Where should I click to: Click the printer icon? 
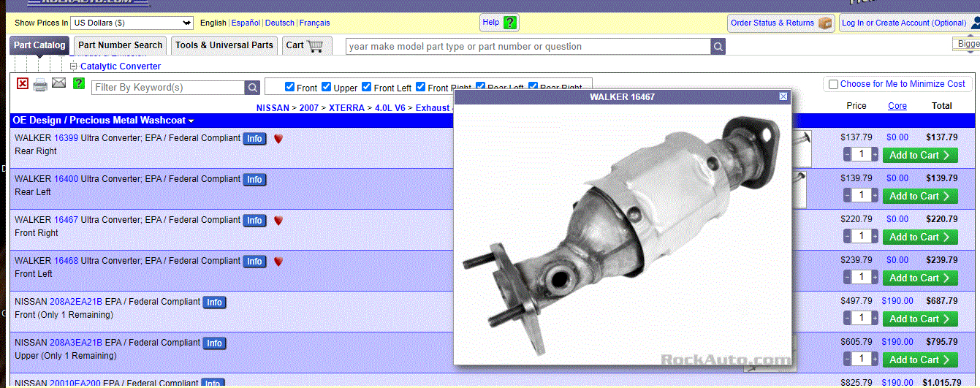tap(40, 85)
